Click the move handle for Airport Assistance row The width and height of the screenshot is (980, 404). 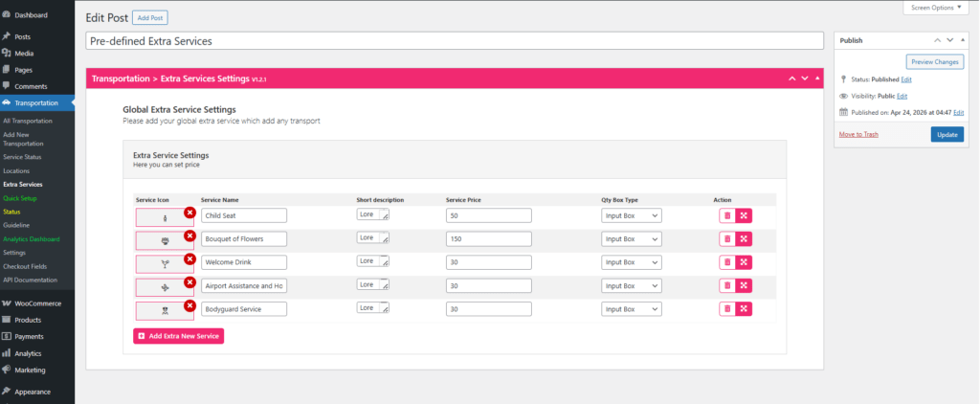[x=744, y=286]
